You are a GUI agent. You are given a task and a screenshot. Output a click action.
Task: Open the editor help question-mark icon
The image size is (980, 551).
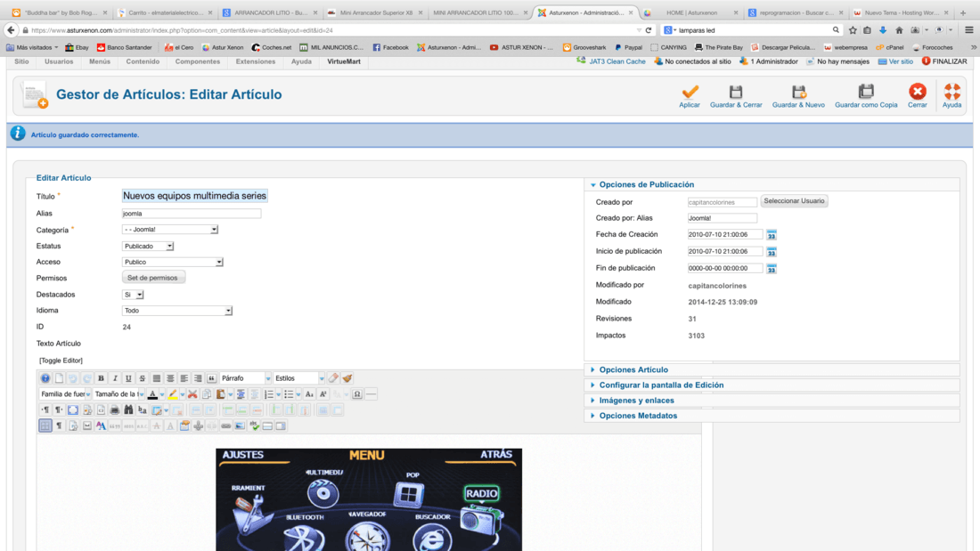tap(45, 378)
